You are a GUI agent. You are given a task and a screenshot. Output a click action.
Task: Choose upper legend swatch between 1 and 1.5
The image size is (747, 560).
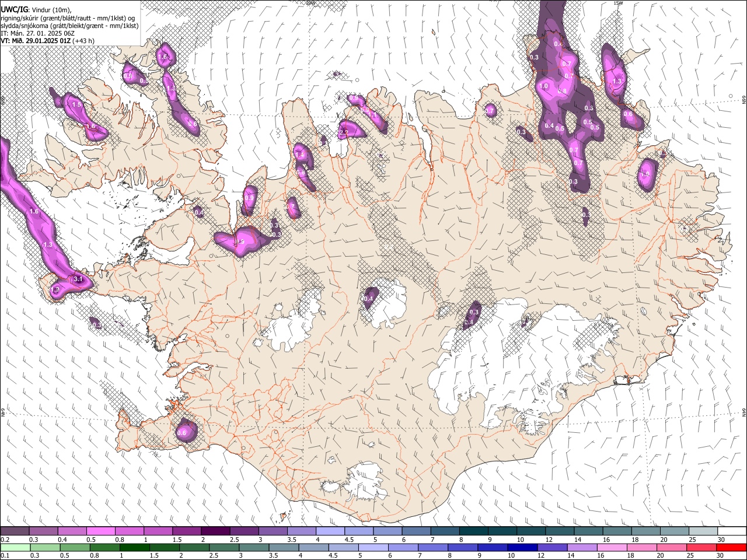158,531
